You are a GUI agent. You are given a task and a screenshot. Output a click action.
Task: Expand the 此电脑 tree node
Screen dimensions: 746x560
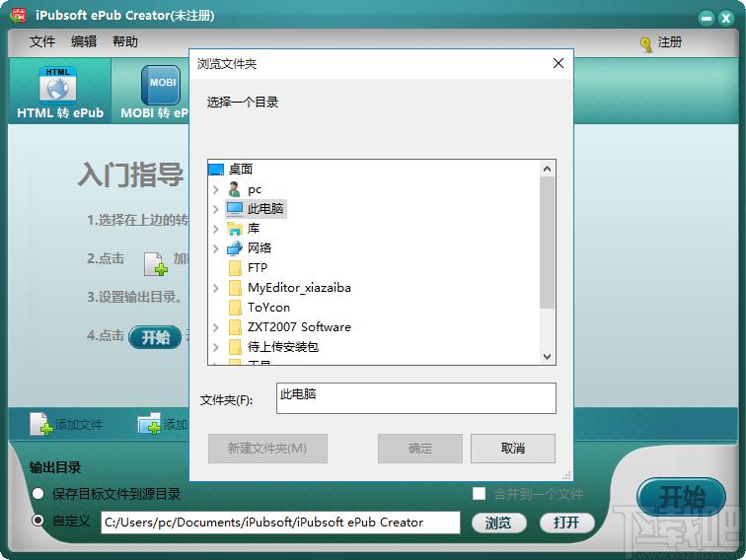(215, 209)
